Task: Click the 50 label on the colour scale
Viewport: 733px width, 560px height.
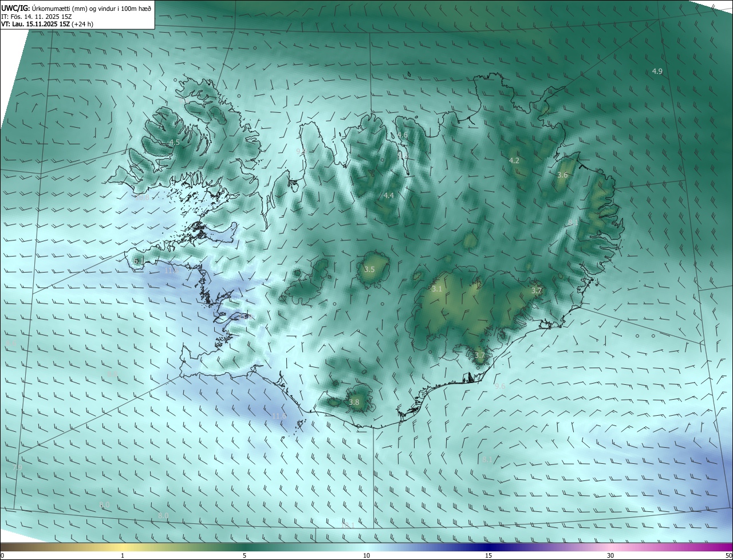Action: pyautogui.click(x=728, y=555)
